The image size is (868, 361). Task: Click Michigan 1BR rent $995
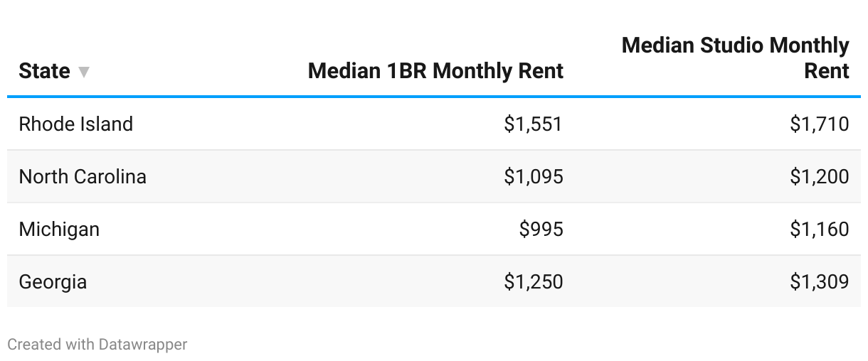(541, 229)
